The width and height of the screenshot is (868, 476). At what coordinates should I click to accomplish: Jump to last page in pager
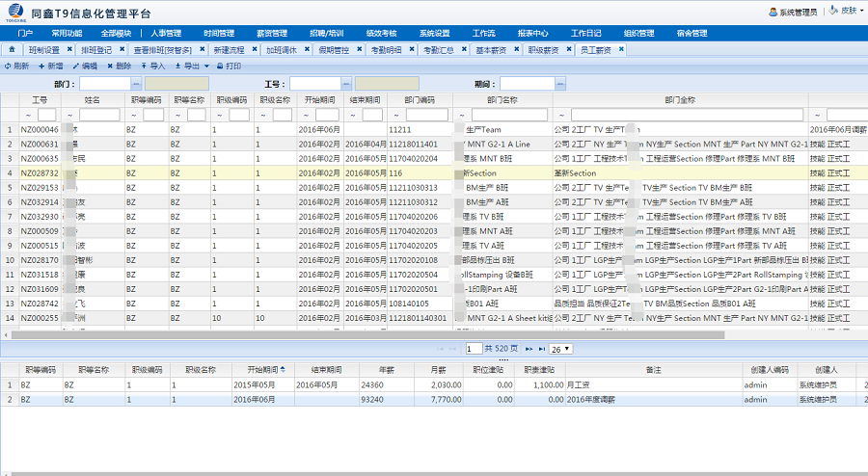541,348
